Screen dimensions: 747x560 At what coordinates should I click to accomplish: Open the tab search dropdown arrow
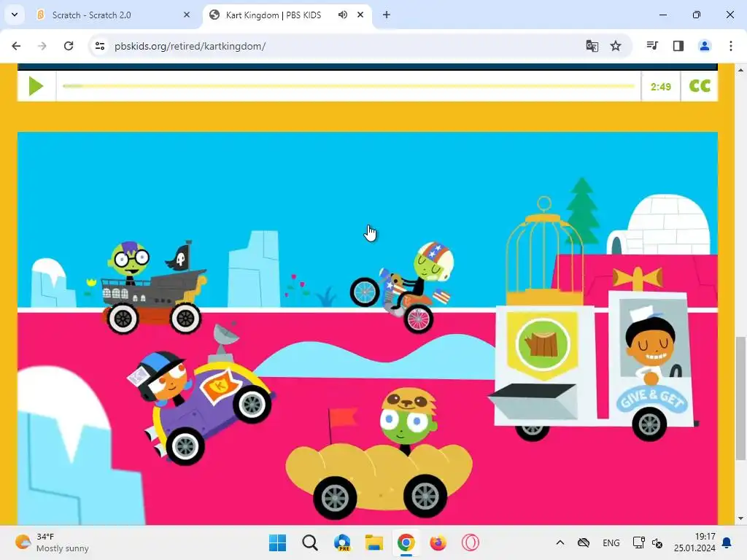coord(15,15)
